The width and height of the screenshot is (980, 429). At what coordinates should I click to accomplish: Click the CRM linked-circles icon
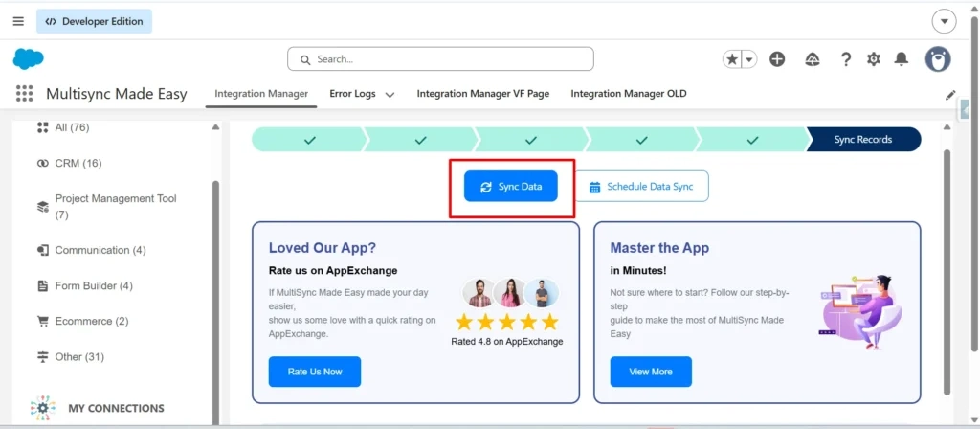(42, 163)
